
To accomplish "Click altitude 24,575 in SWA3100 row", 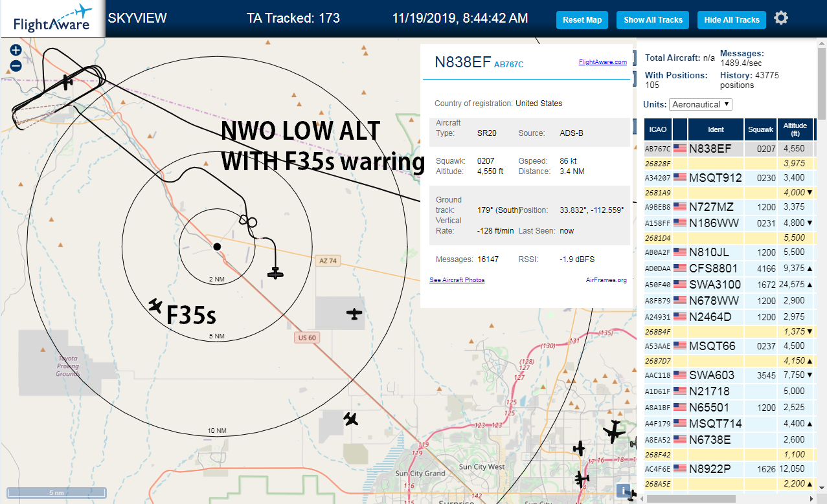I will [x=793, y=285].
